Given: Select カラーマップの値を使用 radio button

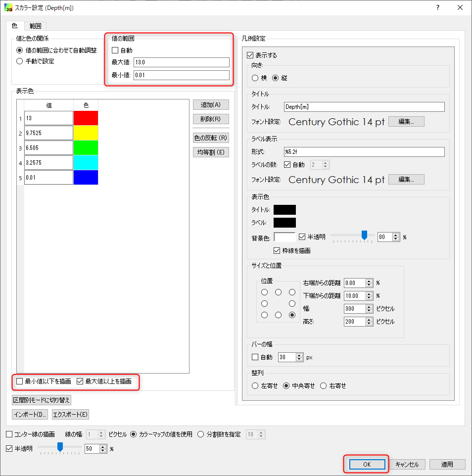Looking at the screenshot, I should coord(133,434).
